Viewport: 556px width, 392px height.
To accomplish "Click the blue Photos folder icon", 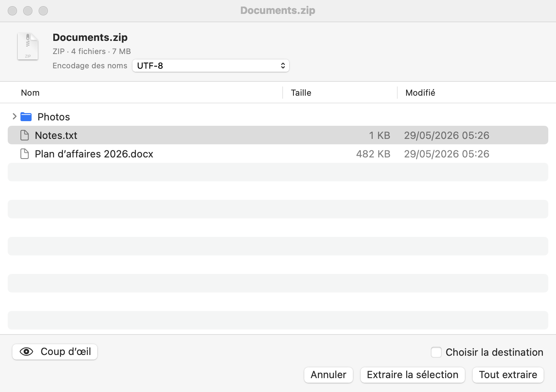I will [26, 117].
